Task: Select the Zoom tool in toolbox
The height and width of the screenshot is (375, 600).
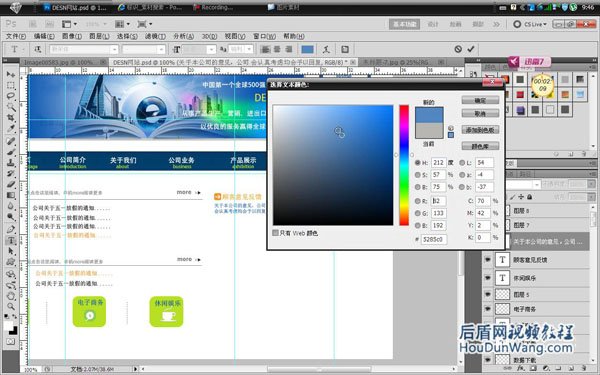Action: (x=11, y=307)
